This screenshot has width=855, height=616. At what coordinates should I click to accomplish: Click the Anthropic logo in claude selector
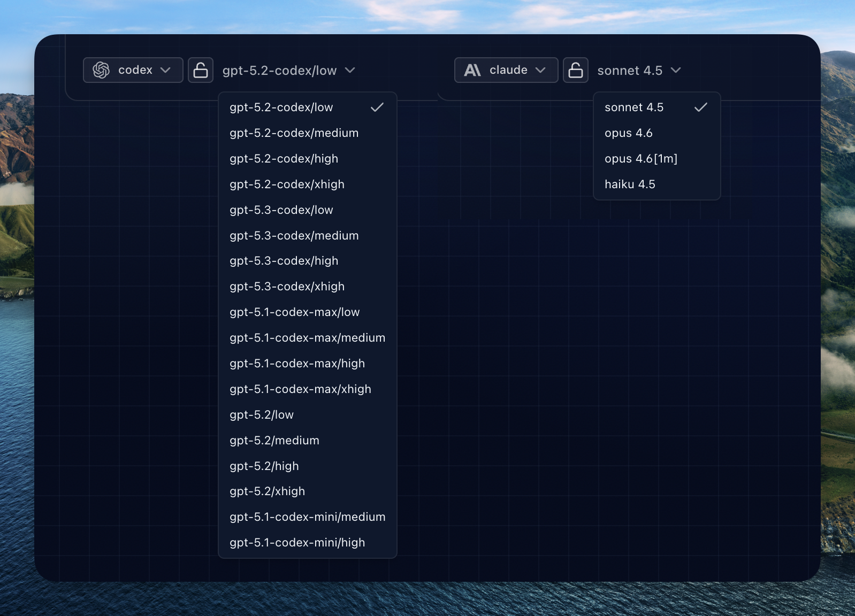point(472,70)
